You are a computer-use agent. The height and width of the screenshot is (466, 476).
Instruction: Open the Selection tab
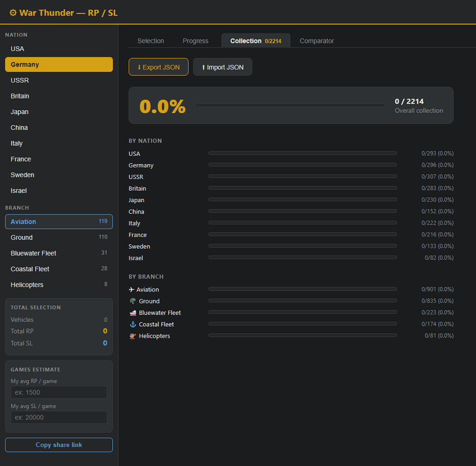coord(150,41)
